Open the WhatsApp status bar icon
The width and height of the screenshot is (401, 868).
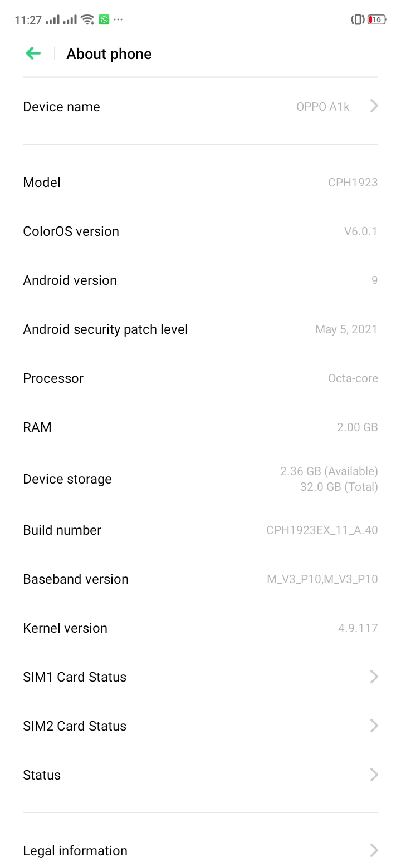coord(104,19)
